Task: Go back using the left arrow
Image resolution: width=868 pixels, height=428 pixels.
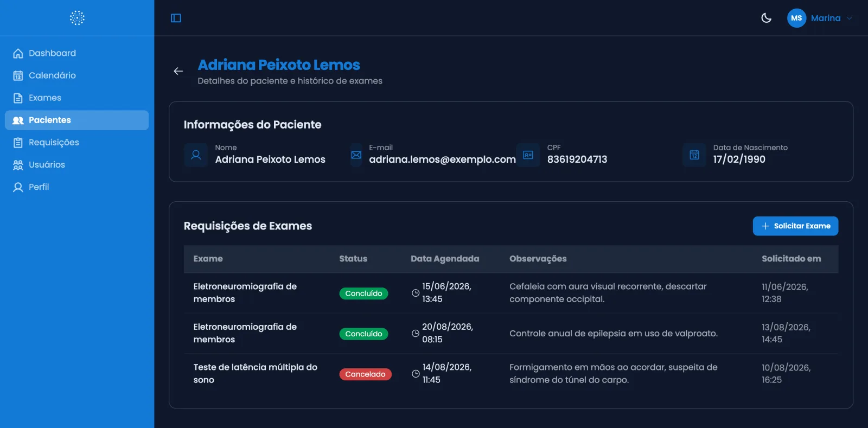Action: point(178,71)
